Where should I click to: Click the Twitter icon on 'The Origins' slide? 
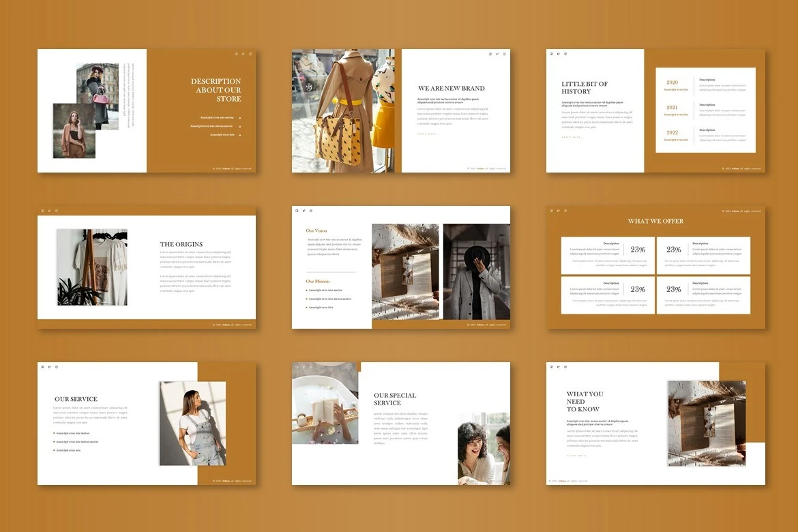coord(49,211)
